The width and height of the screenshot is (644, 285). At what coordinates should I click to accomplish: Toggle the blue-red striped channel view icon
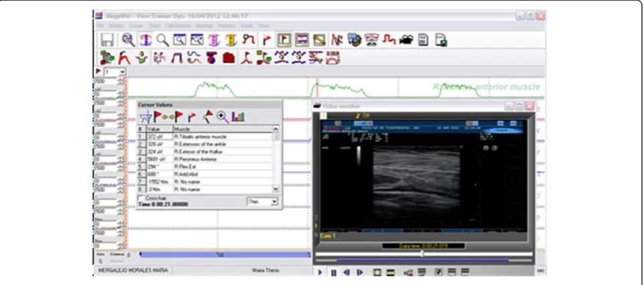(x=302, y=39)
